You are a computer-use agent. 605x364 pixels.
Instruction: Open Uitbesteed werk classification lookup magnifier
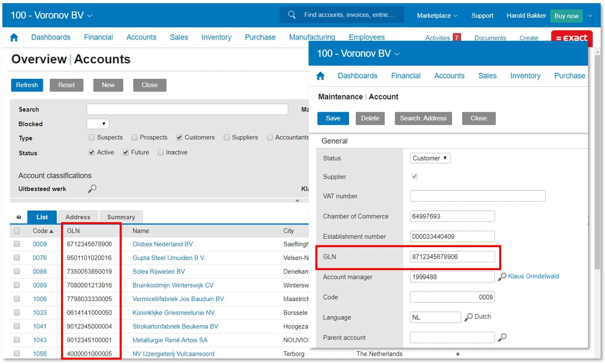click(x=92, y=189)
